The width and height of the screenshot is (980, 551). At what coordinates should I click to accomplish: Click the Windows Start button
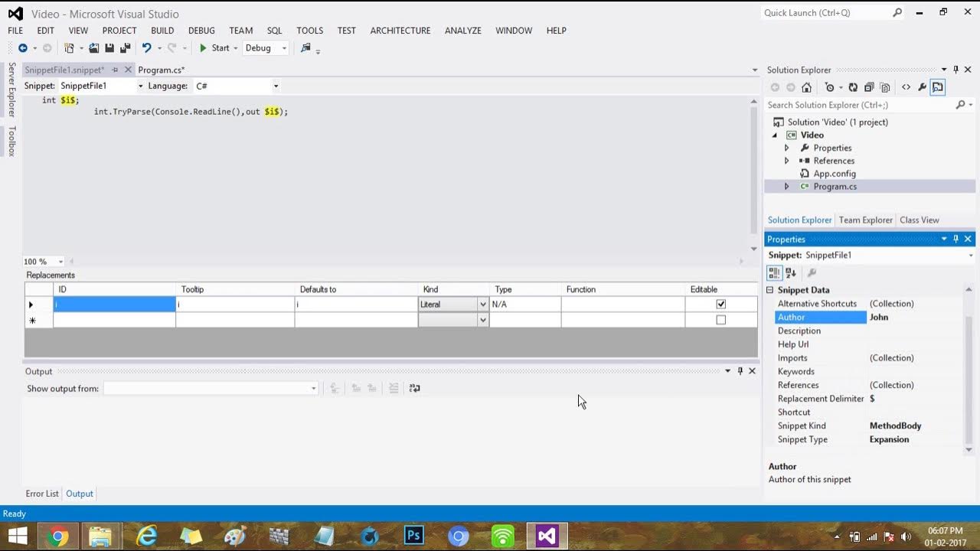(18, 536)
